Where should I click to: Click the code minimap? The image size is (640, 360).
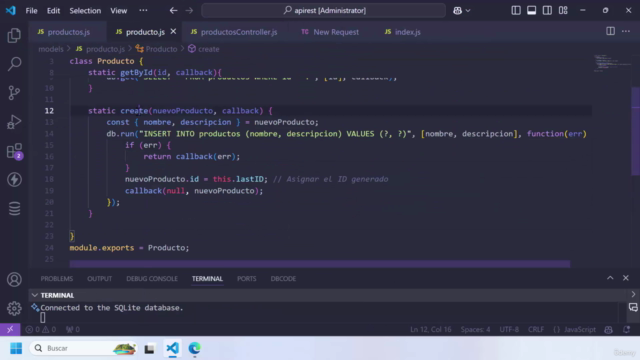(x=611, y=64)
